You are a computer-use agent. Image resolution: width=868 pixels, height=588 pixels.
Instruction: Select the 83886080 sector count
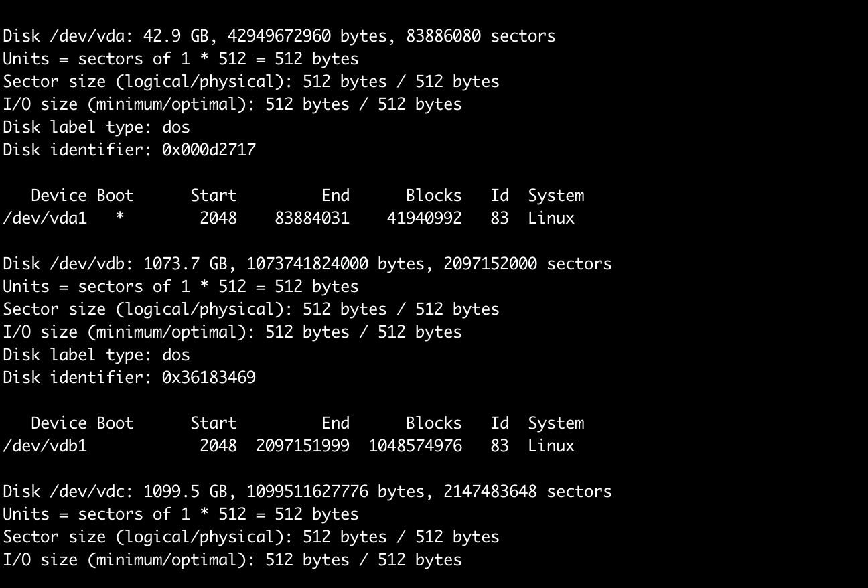point(443,36)
